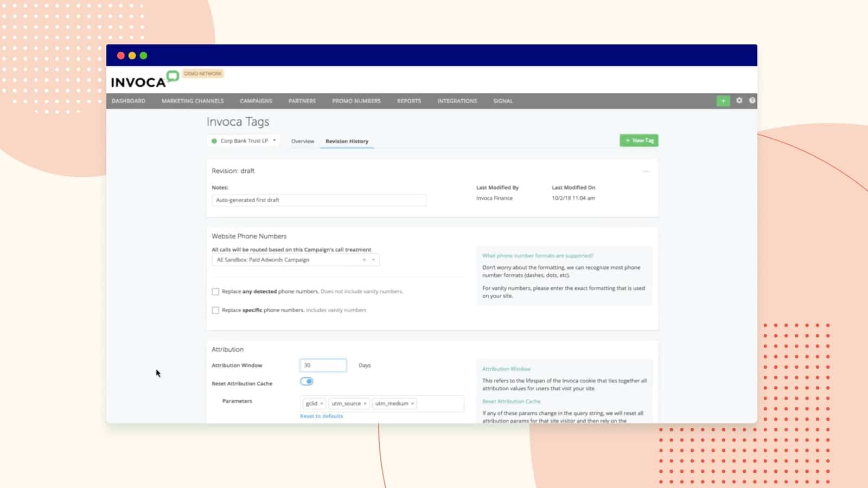Viewport: 868px width, 488px height.
Task: Click the New Tag button
Action: pyautogui.click(x=639, y=140)
